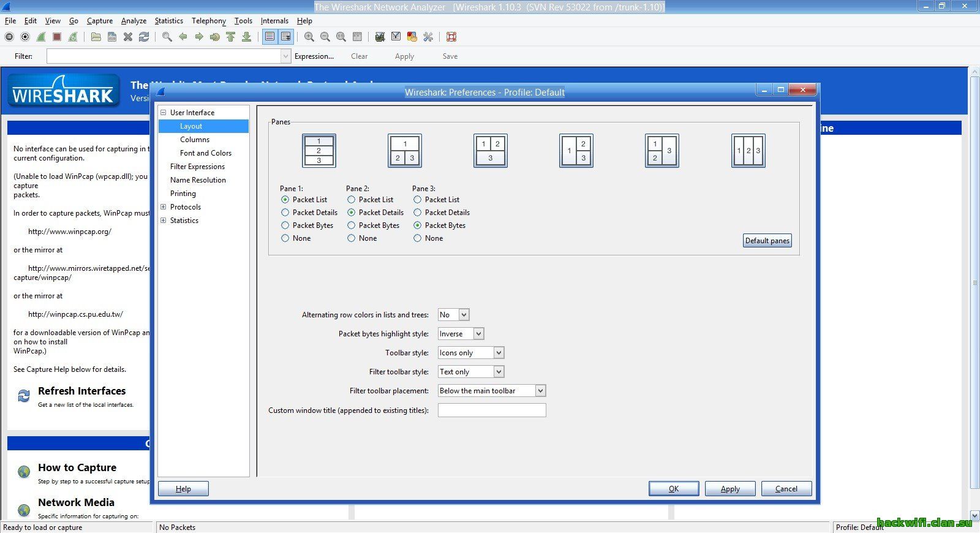The width and height of the screenshot is (980, 533).
Task: Go back in packet history arrow
Action: (x=183, y=37)
